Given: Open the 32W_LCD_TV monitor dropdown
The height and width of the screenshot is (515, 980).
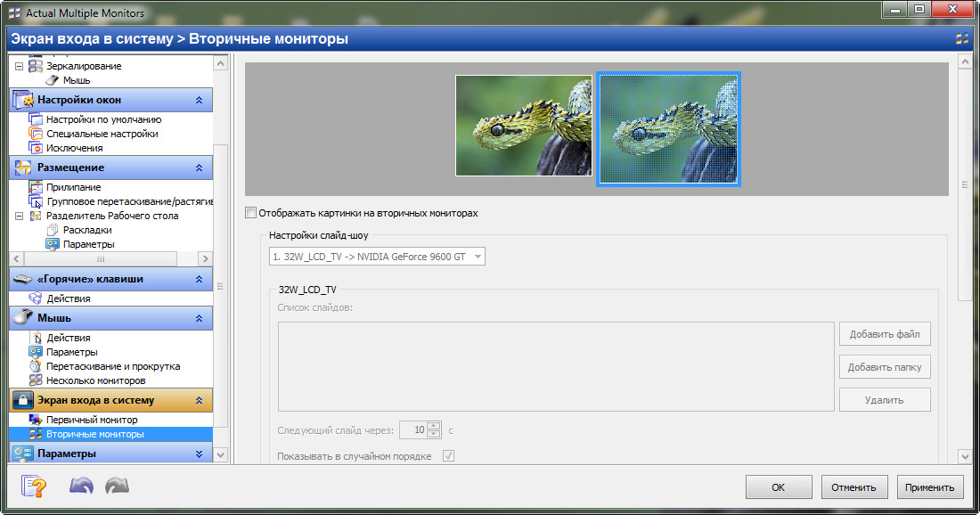Looking at the screenshot, I should [x=377, y=257].
